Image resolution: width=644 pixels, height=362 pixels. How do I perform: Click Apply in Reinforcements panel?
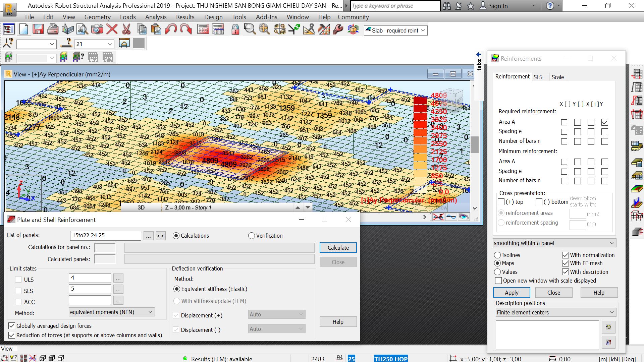pyautogui.click(x=512, y=293)
